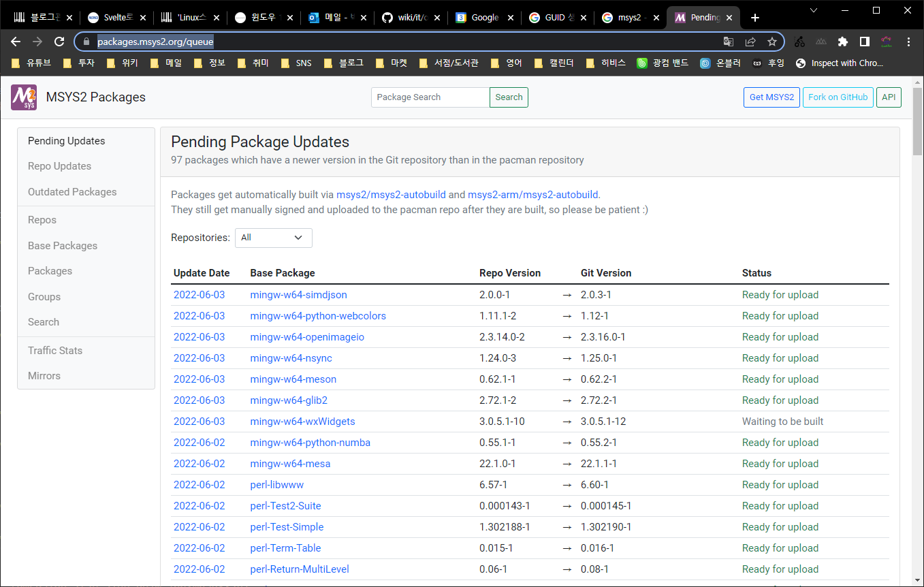Click the Update Date column header

pos(202,273)
